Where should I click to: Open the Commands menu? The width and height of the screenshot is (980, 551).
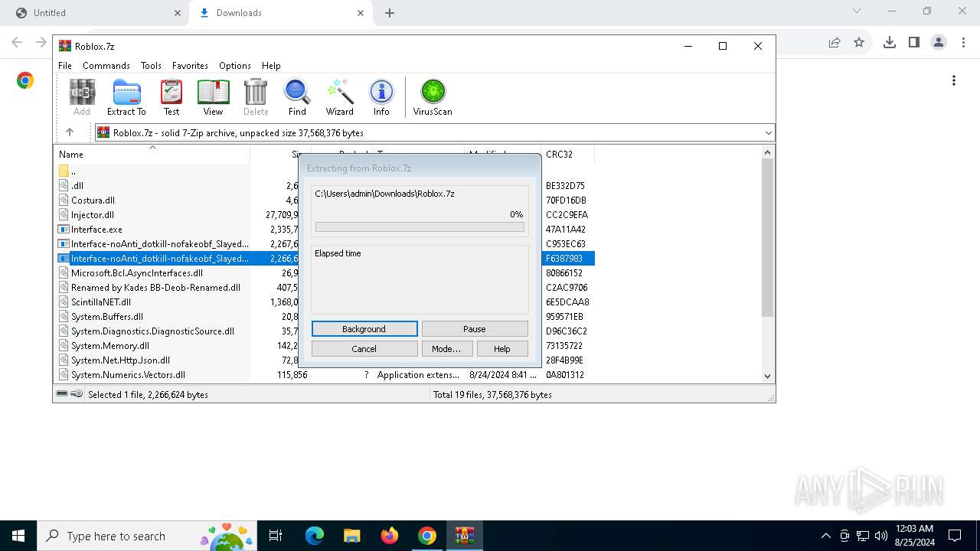(x=106, y=66)
